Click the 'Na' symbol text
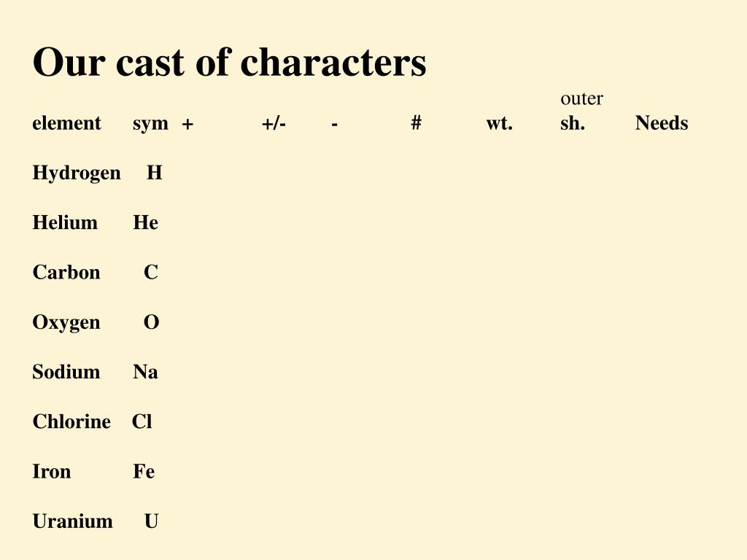This screenshot has height=560, width=747. pos(145,372)
